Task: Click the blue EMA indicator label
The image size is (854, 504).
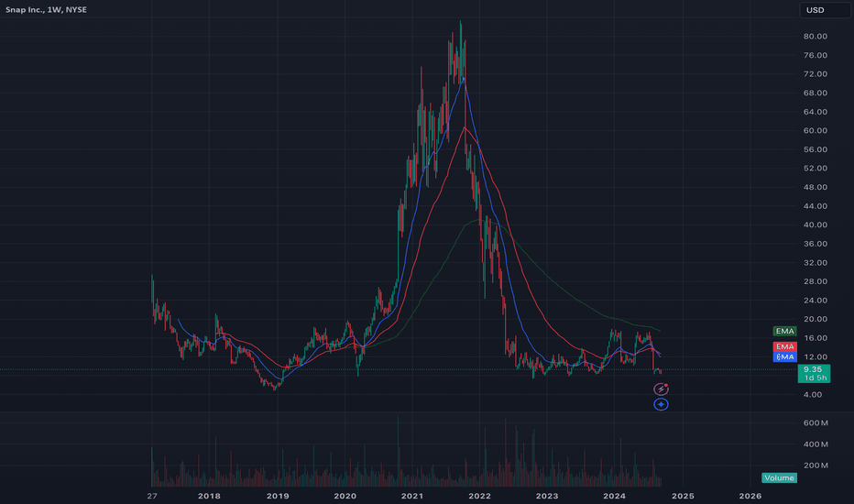Action: [785, 356]
